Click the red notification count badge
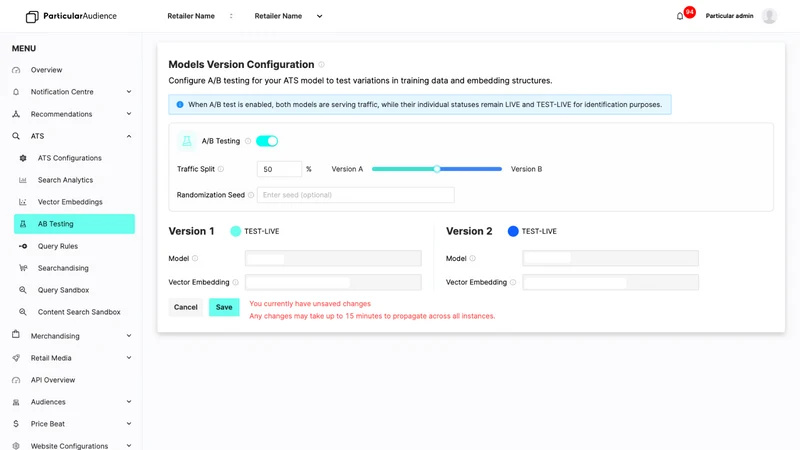The image size is (800, 450). coord(689,12)
